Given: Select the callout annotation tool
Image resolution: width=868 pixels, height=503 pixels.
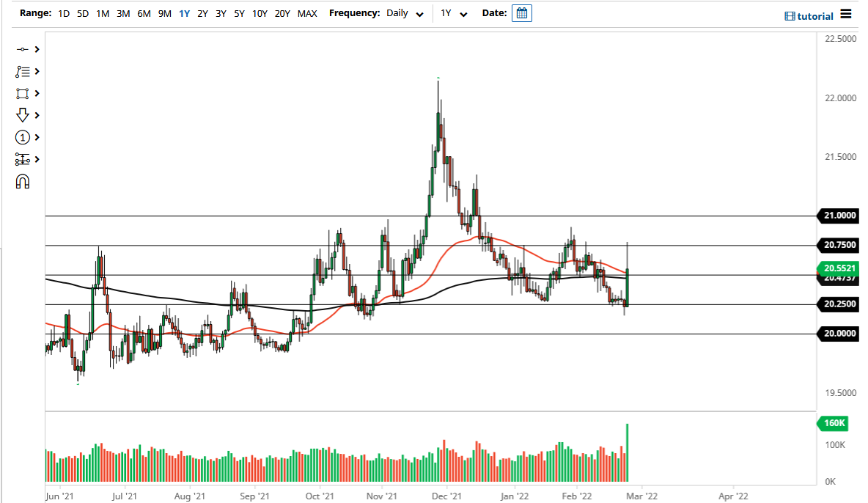Looking at the screenshot, I should coord(23,71).
